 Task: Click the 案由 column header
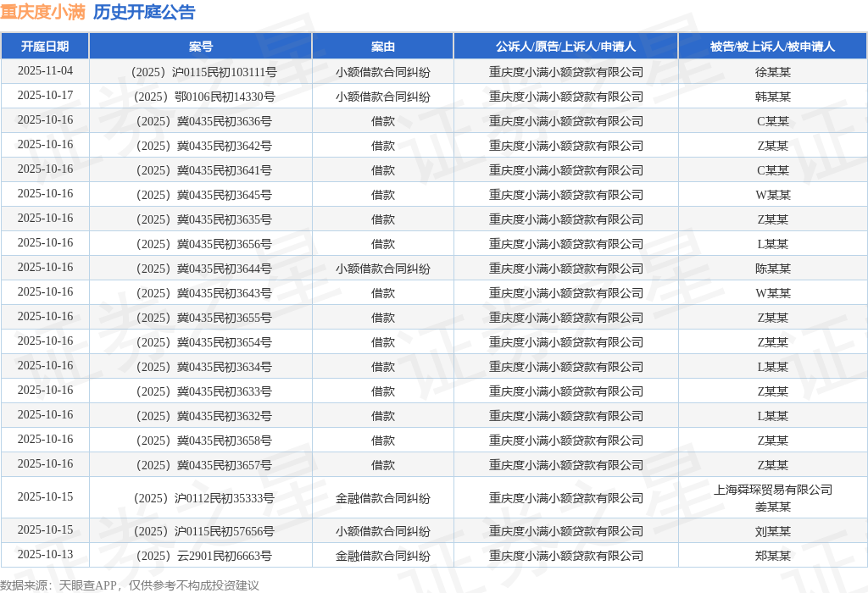pyautogui.click(x=382, y=47)
